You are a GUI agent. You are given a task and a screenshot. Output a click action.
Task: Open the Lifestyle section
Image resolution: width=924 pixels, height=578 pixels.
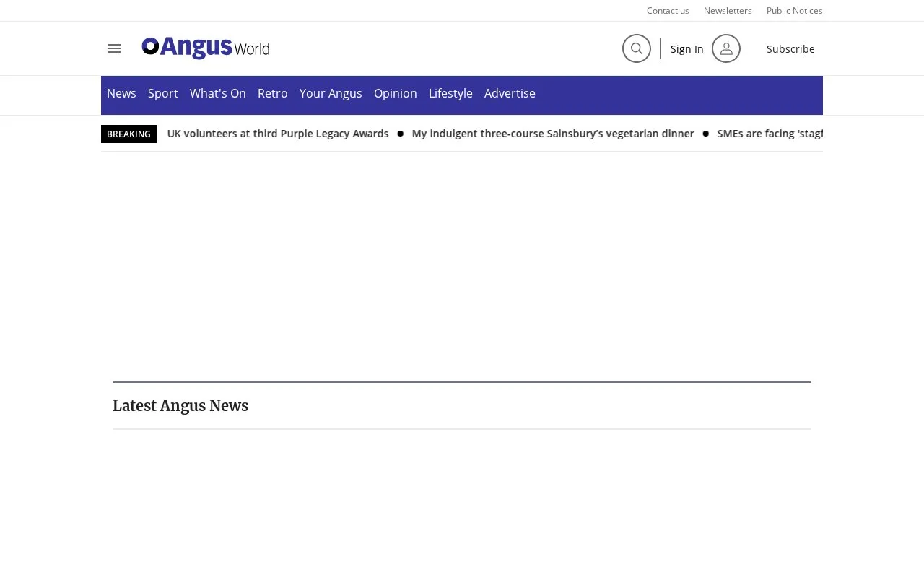click(450, 93)
